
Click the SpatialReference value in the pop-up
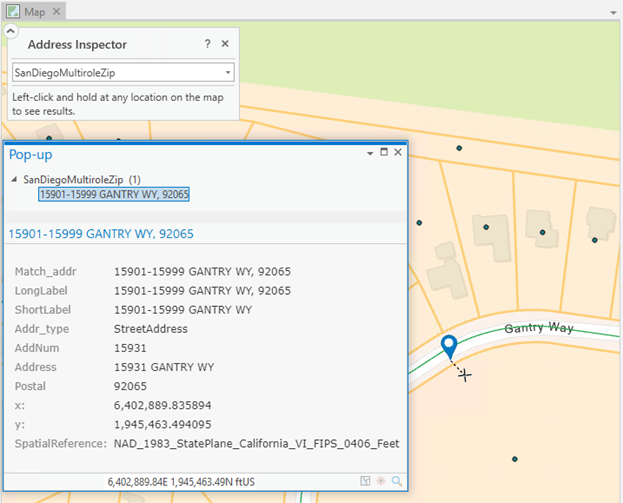tap(255, 442)
